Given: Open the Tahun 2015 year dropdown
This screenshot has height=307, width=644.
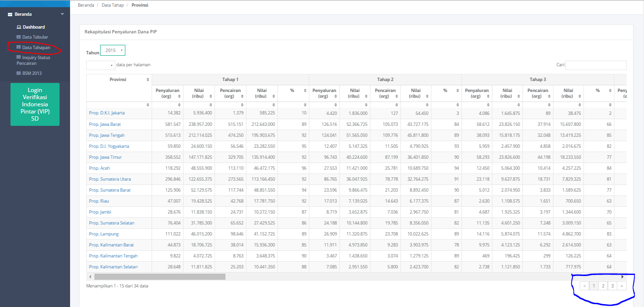Looking at the screenshot, I should pyautogui.click(x=112, y=50).
